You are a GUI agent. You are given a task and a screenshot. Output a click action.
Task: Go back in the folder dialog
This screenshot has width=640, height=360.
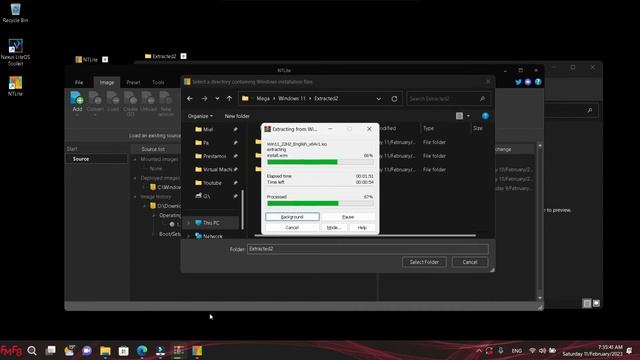[190, 98]
